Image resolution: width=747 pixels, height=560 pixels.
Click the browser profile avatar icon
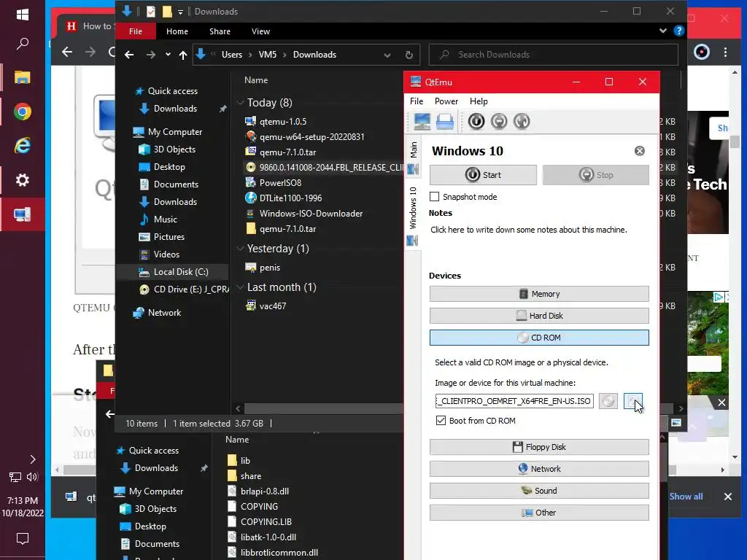pos(702,52)
